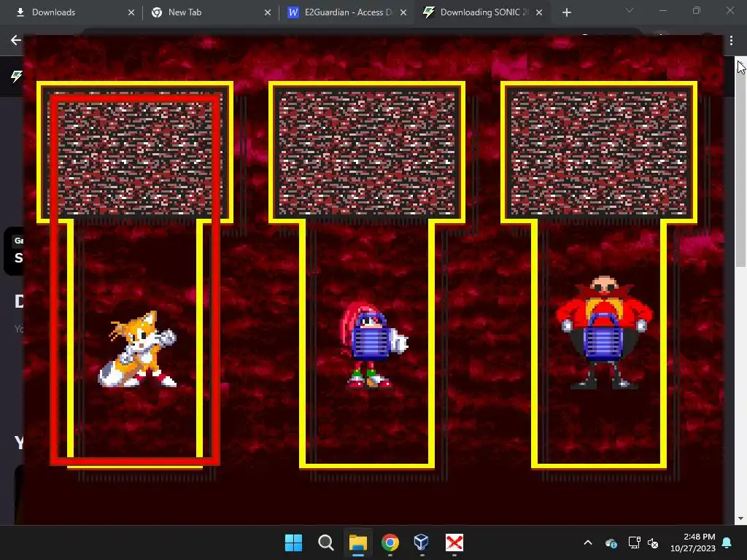Click the static screen above Tails
This screenshot has width=747, height=560.
(x=135, y=153)
